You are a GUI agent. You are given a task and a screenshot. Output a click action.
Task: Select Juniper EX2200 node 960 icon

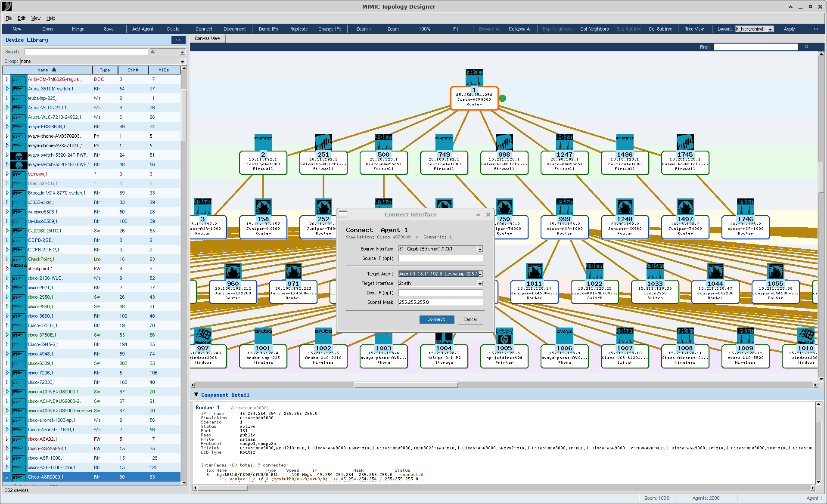tap(233, 271)
